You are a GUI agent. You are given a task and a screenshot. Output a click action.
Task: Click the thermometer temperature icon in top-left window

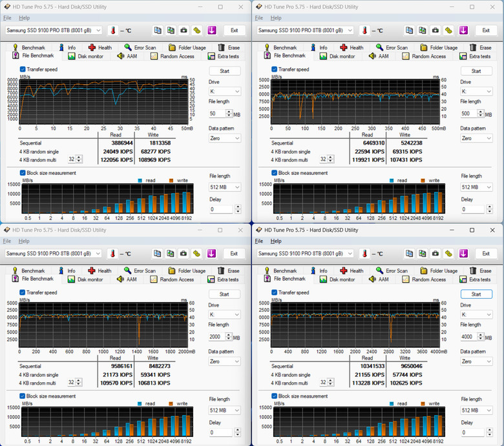pos(113,30)
